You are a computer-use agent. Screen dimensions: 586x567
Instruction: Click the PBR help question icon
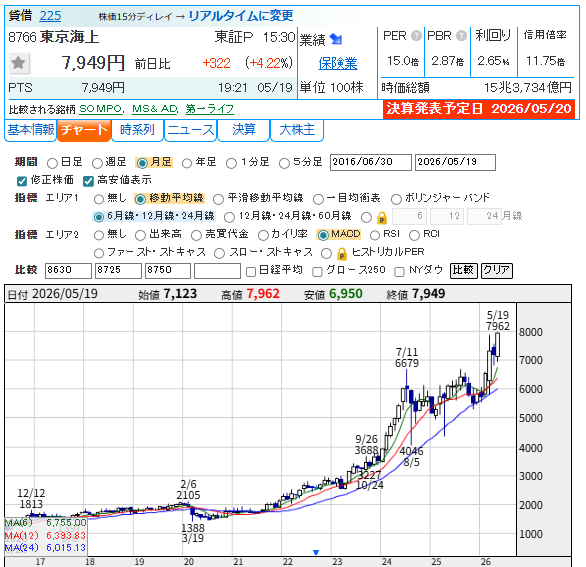click(461, 36)
